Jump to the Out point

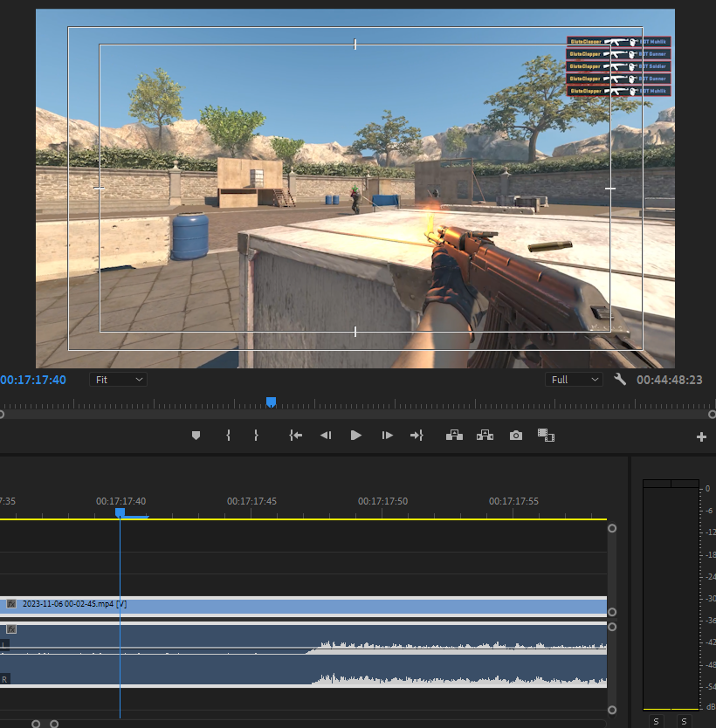point(417,436)
